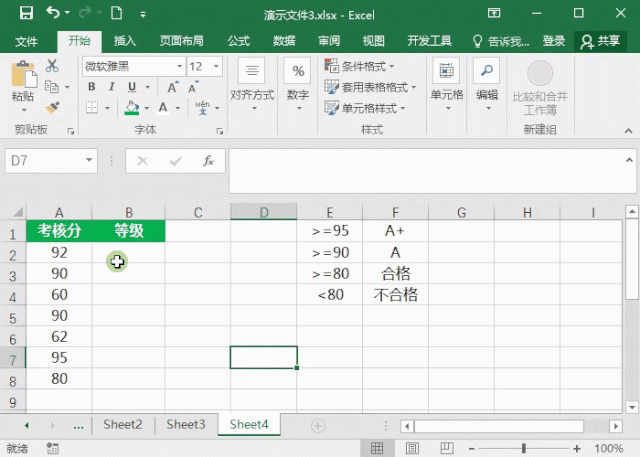Open font color dropdown arrow
640x457 pixels.
pyautogui.click(x=178, y=108)
